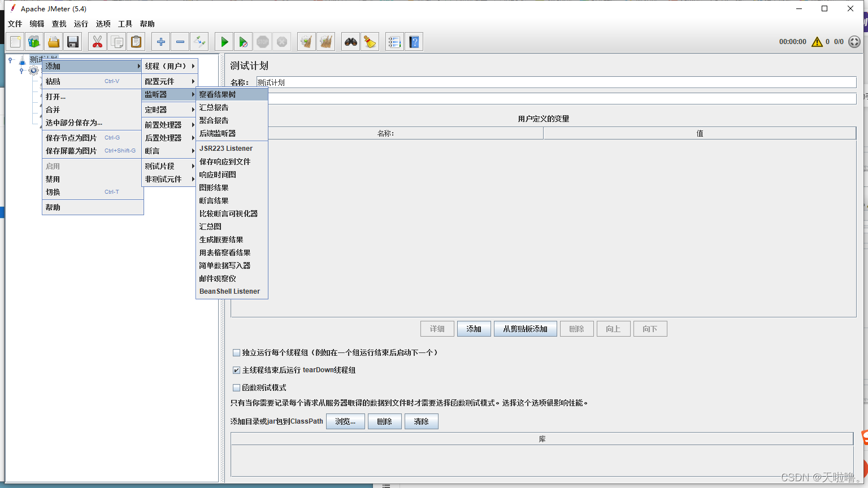
Task: Click the test plan 名称 input field
Action: (556, 82)
